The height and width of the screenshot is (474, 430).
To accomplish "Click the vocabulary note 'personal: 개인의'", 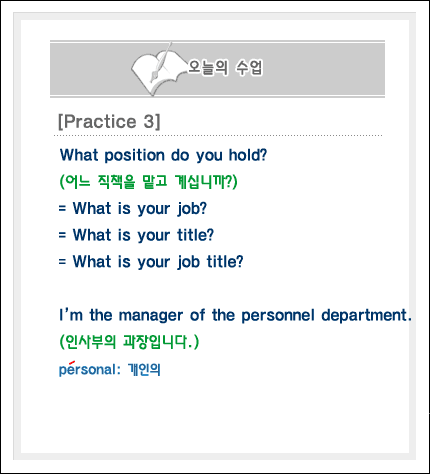I will coord(110,369).
